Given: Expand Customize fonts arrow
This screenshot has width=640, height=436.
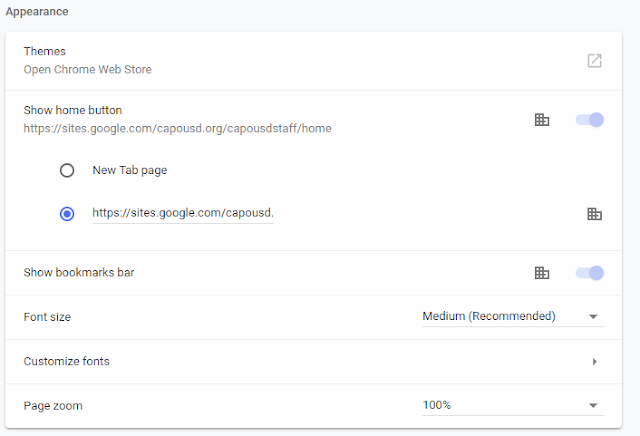Looking at the screenshot, I should (594, 361).
